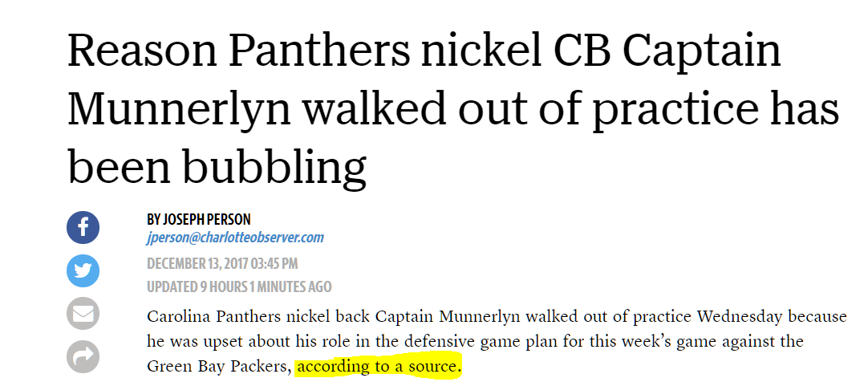Click "Green Bay Packers" in the paragraph
The height and width of the screenshot is (386, 868).
(218, 367)
